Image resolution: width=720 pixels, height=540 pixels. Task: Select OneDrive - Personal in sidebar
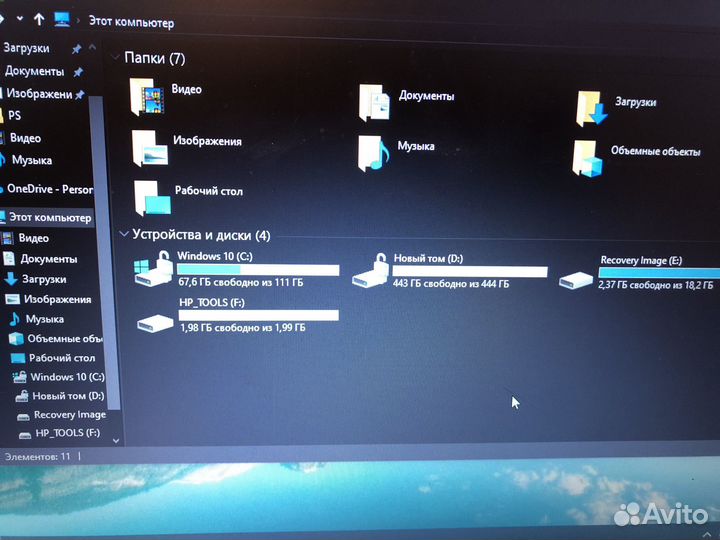[50, 189]
